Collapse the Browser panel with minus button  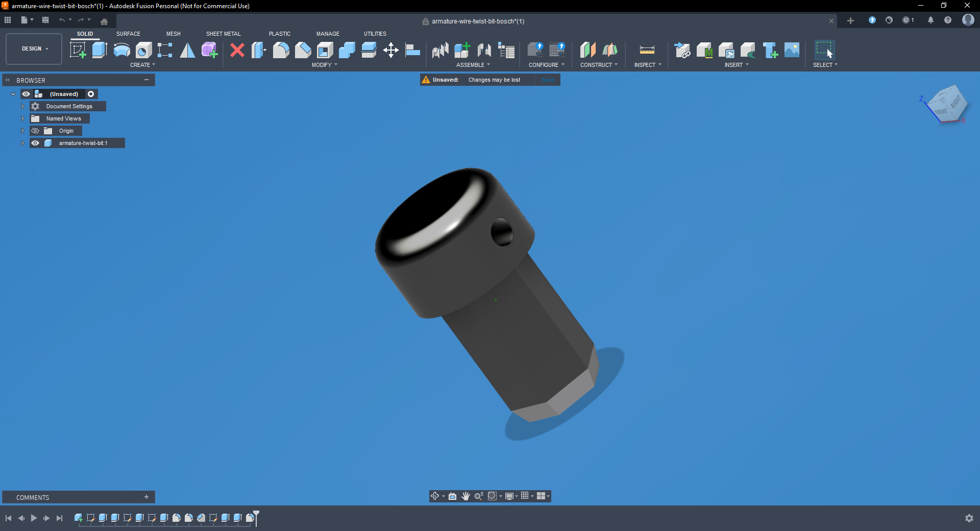(146, 80)
